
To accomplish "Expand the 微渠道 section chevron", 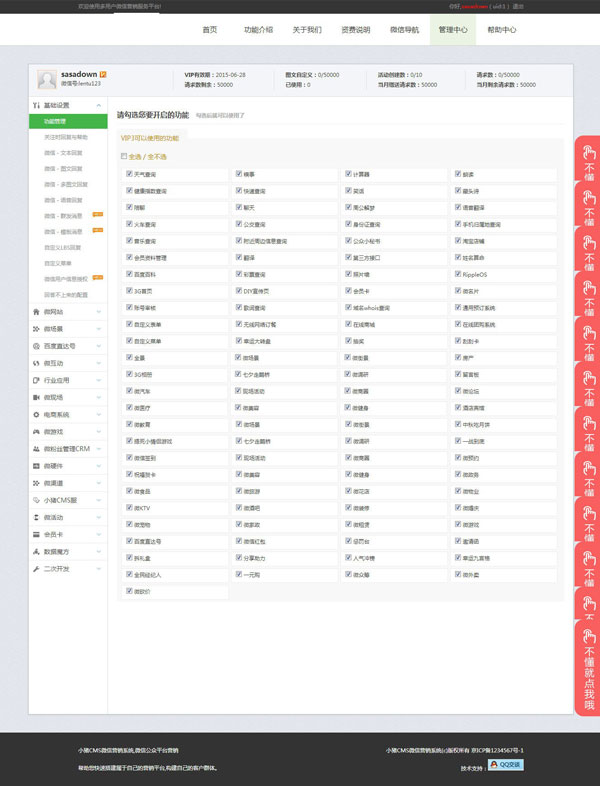I will pyautogui.click(x=99, y=483).
